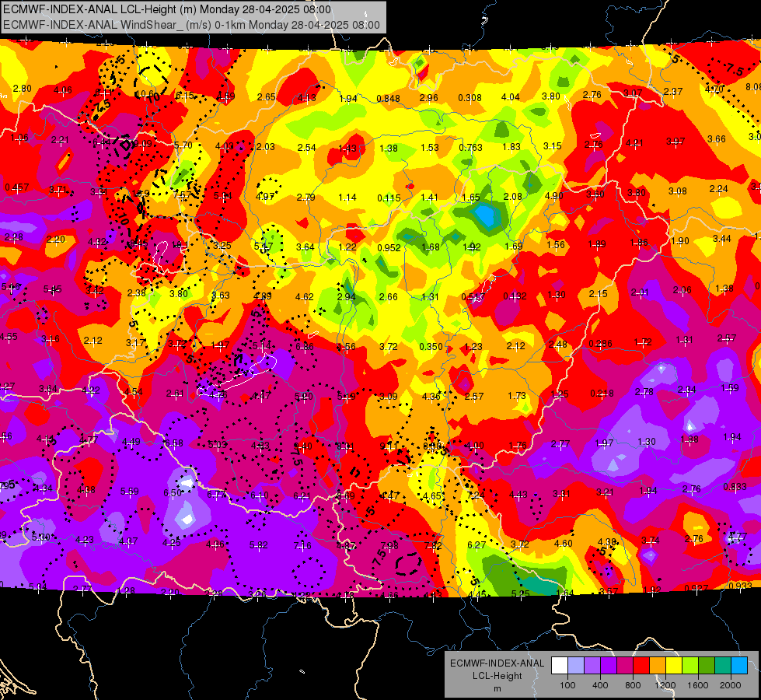Select the grid value 4.90

[553, 196]
